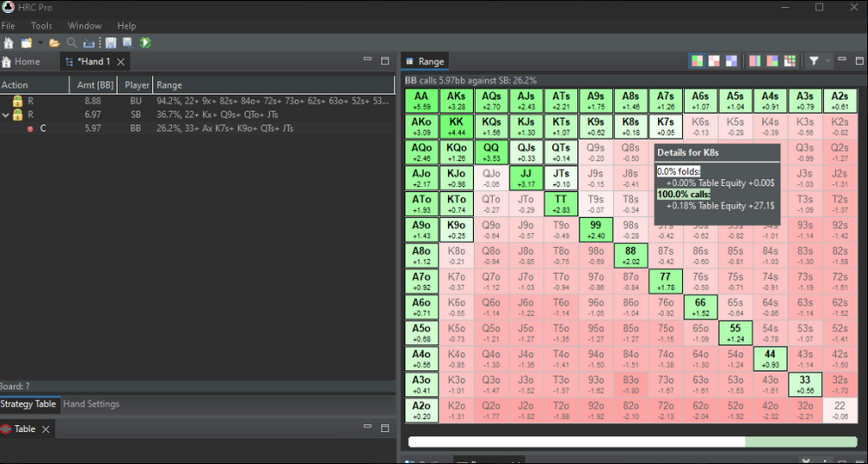This screenshot has width=868, height=464.
Task: Click the Save As floppy icon with dots
Action: [128, 43]
